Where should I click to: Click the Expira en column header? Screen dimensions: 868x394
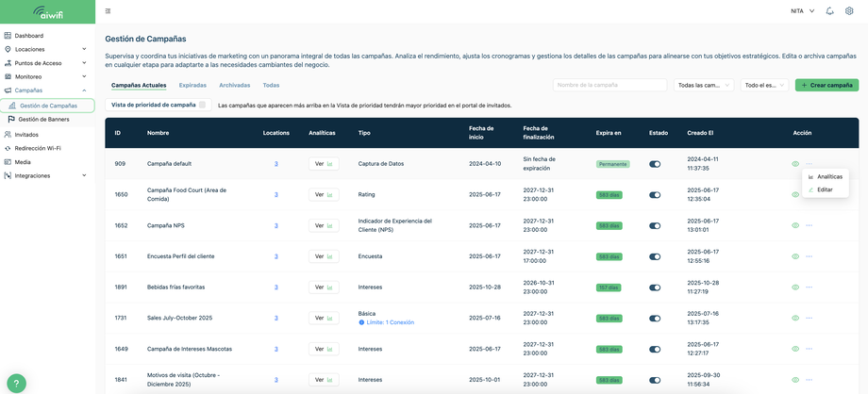[609, 133]
